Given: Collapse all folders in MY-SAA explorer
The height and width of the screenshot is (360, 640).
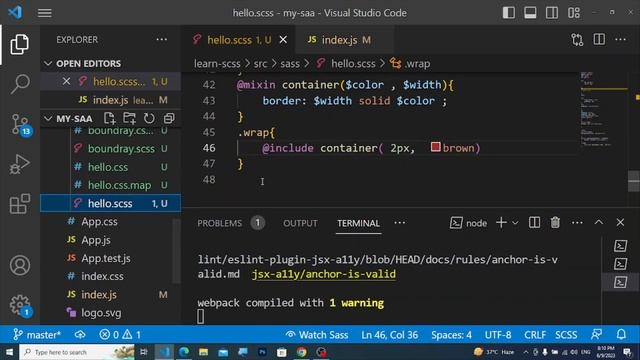Looking at the screenshot, I should click(x=169, y=118).
